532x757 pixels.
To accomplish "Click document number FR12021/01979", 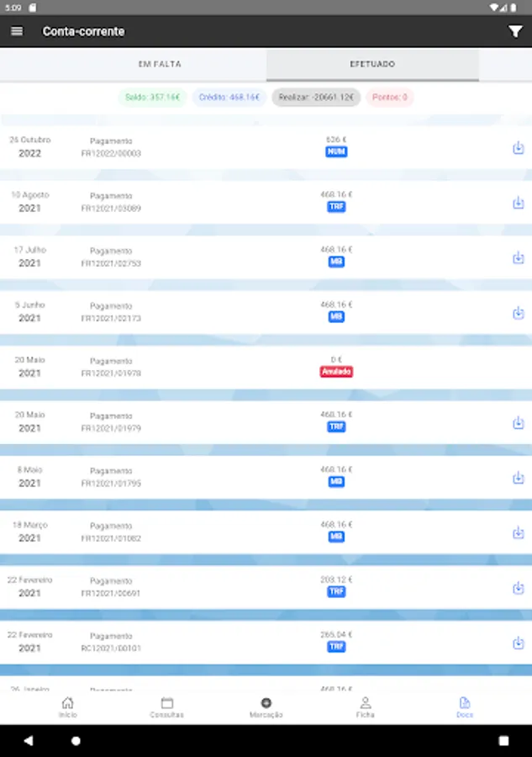I will (111, 429).
